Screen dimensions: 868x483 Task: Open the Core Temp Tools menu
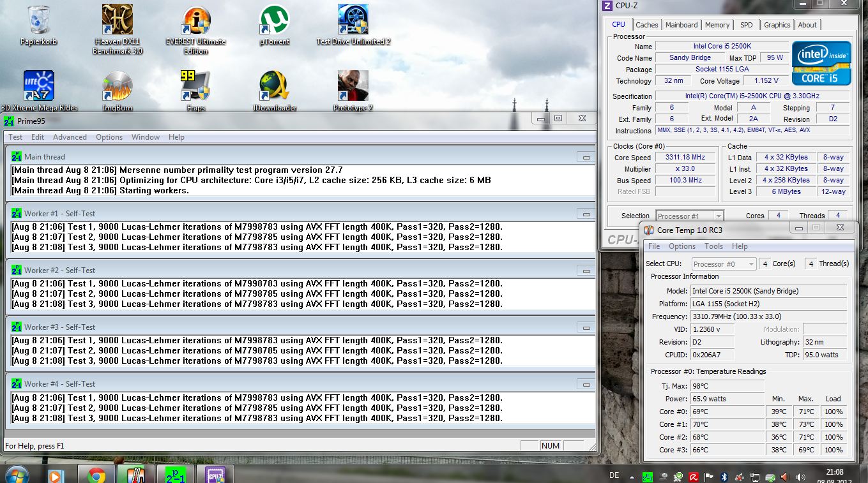coord(714,246)
